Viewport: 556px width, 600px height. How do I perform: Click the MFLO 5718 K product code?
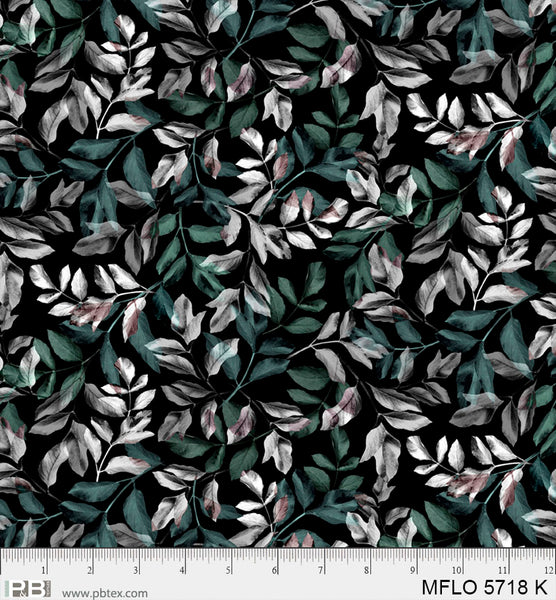[485, 587]
